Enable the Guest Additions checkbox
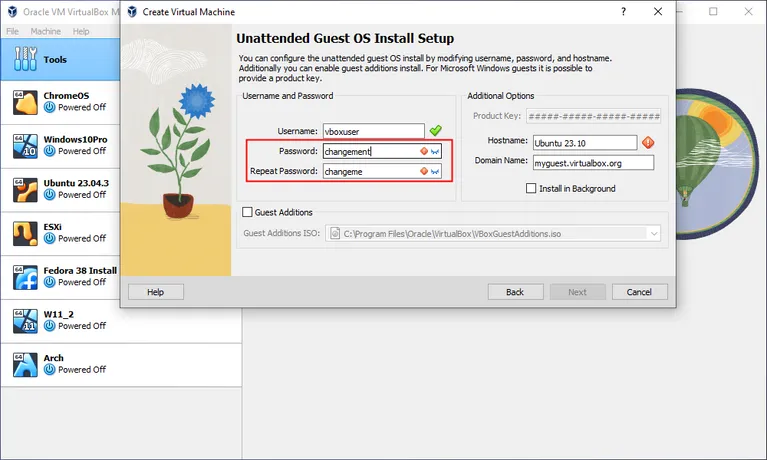This screenshot has height=460, width=767. 248,212
